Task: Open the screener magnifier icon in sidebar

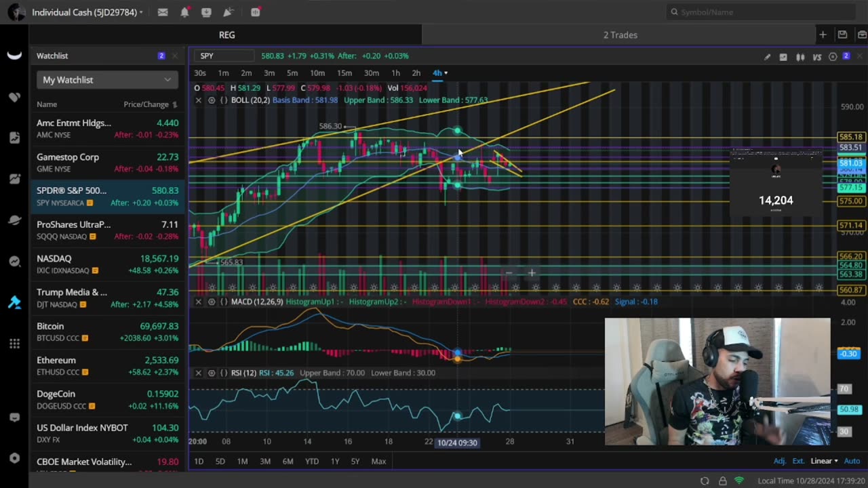Action: pos(14,262)
